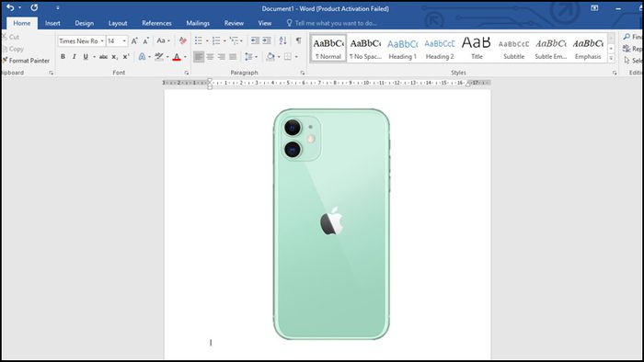Show paragraph marks with pilcrow icon
644x362 pixels.
pos(299,40)
